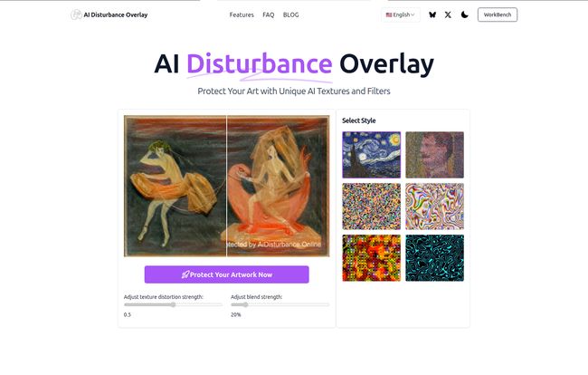Screen dimensions: 588x375
Task: Select the Starry Night style thumbnail
Action: (x=371, y=155)
